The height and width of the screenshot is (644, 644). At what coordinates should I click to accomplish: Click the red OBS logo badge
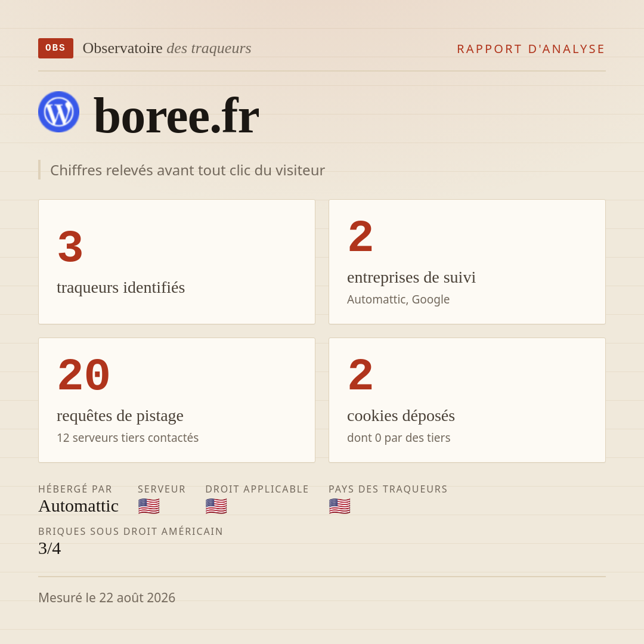pos(55,48)
